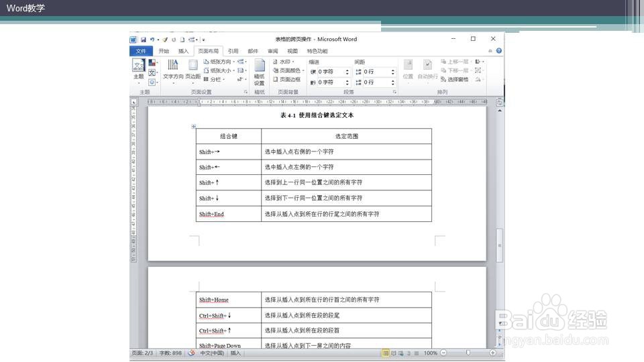The image size is (644, 362).
Task: Click the Undo arrow icon
Action: (152, 40)
